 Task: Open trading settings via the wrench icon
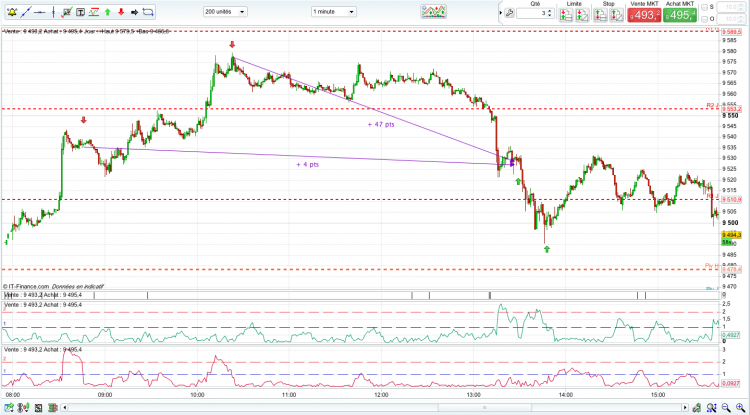509,13
